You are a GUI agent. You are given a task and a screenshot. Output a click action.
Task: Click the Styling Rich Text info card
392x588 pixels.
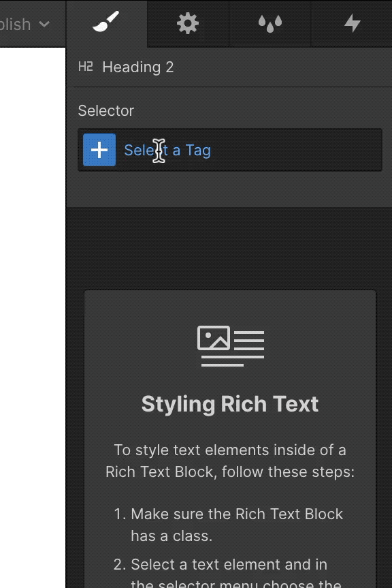[229, 436]
